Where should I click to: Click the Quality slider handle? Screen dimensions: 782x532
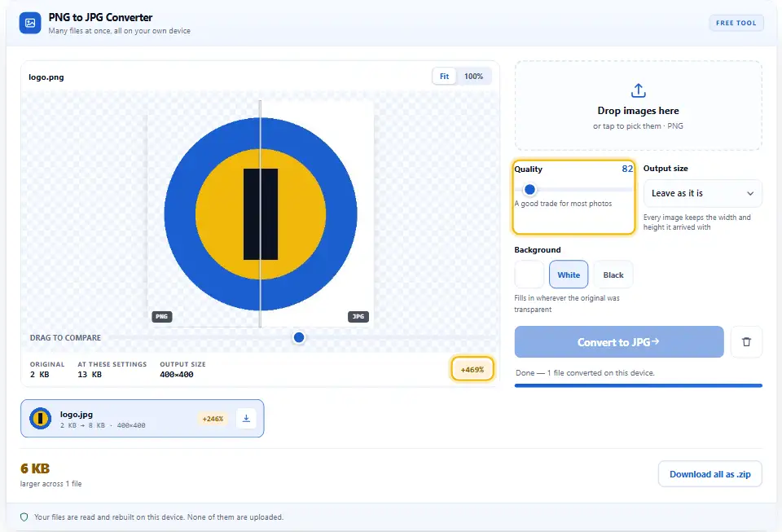pos(529,190)
